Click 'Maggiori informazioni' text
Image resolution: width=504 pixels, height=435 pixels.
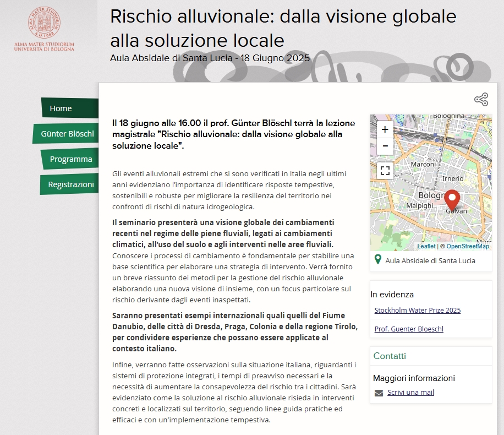pyautogui.click(x=414, y=378)
